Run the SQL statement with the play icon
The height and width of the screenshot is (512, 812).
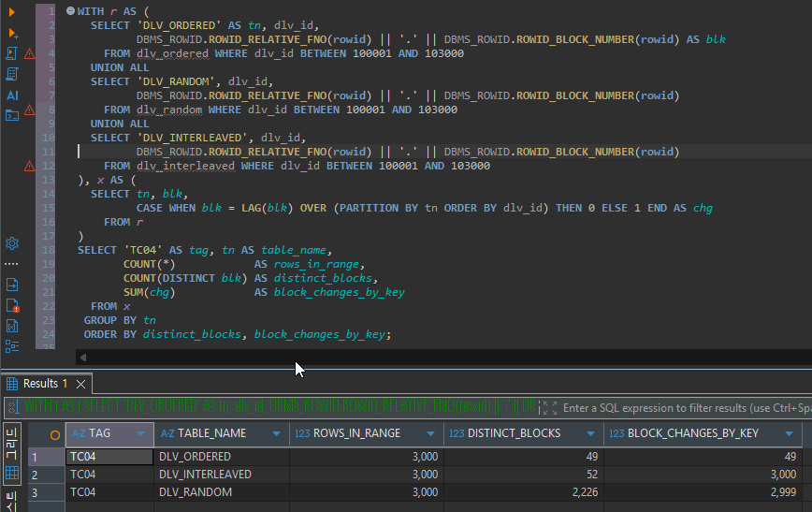coord(12,12)
